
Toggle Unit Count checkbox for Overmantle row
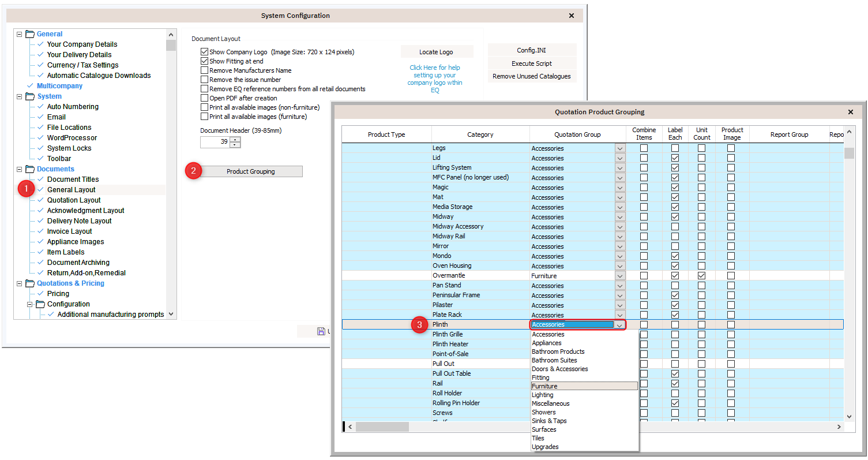click(x=701, y=276)
